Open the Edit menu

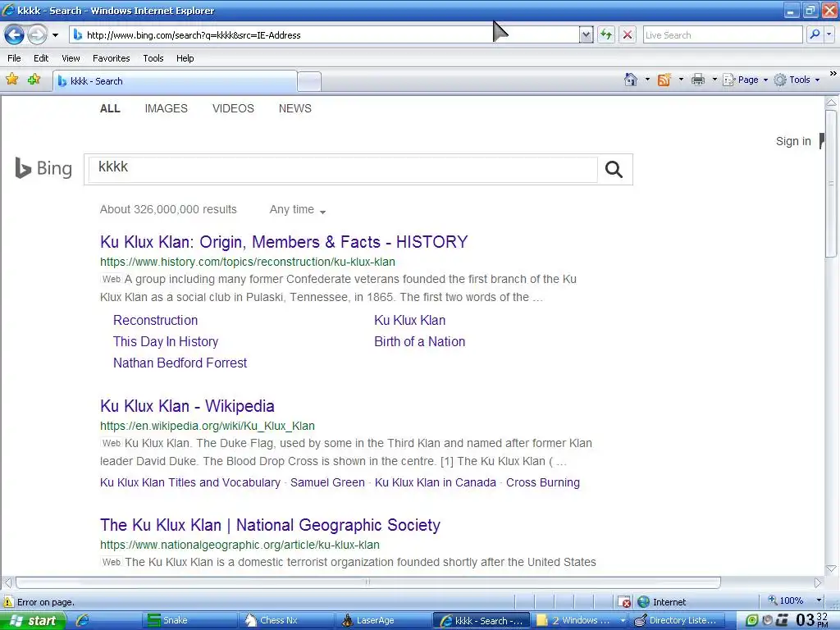[41, 58]
